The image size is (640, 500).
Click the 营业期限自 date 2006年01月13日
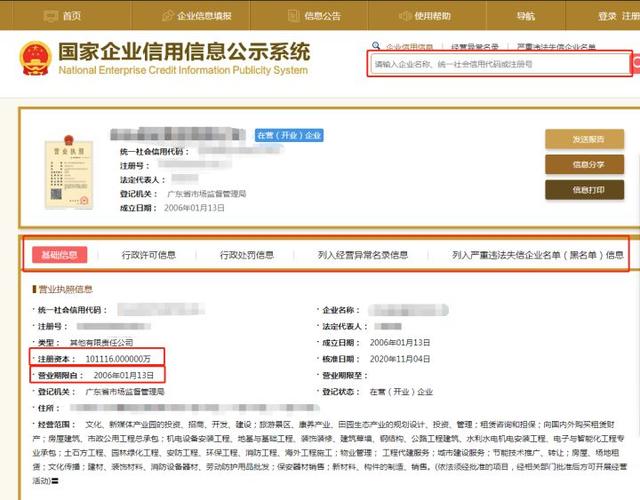(123, 375)
